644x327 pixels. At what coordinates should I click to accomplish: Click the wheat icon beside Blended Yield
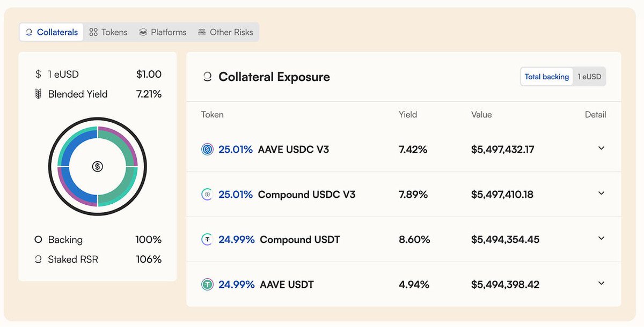38,94
